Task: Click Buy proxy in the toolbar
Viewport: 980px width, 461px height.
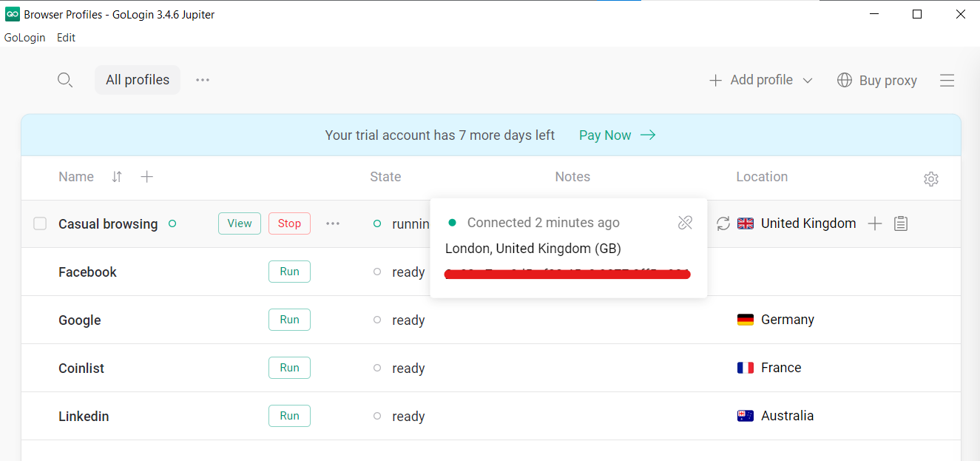Action: click(x=877, y=81)
